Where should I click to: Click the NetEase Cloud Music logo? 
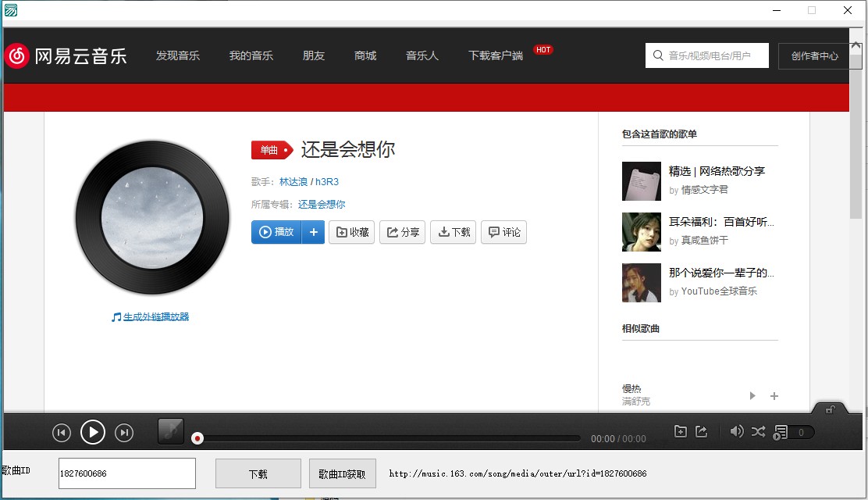pyautogui.click(x=66, y=55)
